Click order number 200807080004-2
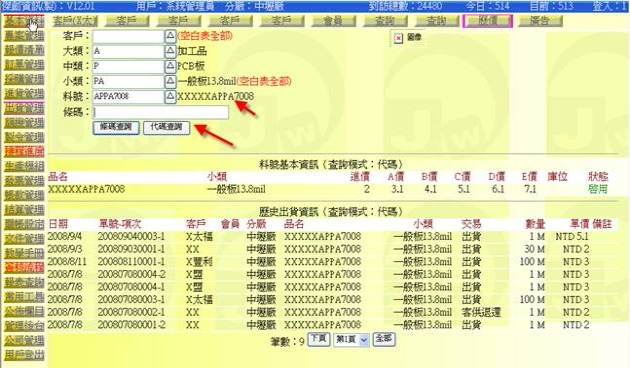Screen dimensions: 630x368 tap(131, 274)
